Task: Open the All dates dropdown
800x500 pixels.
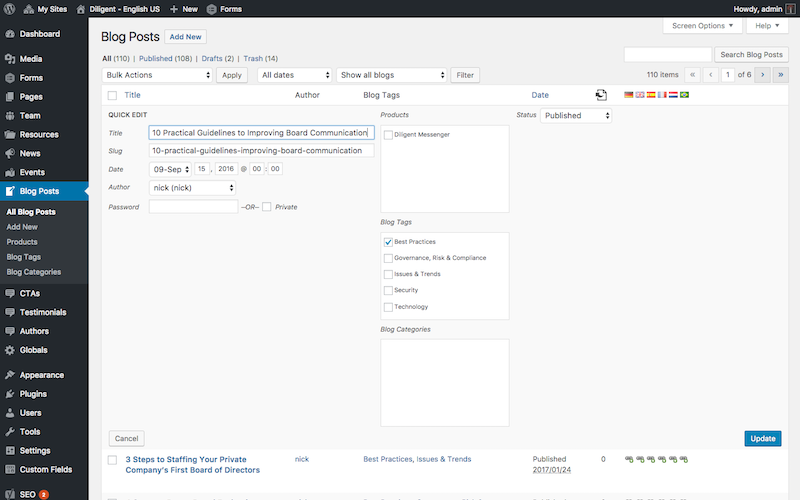Action: coord(295,75)
